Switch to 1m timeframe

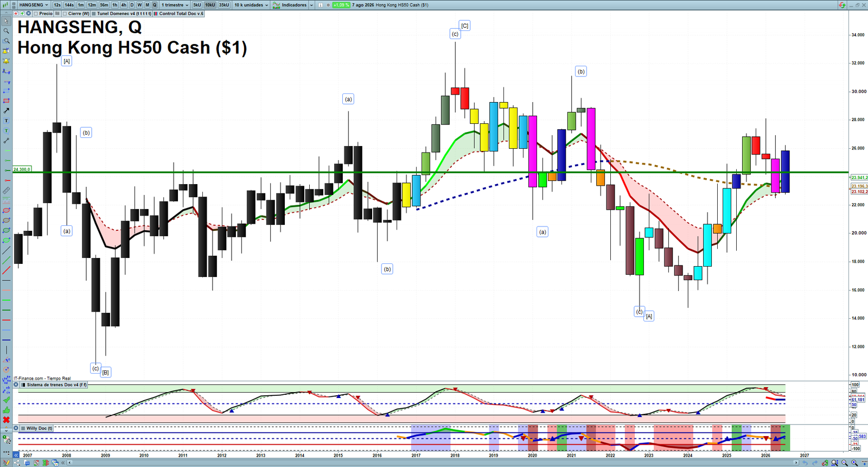click(x=81, y=5)
